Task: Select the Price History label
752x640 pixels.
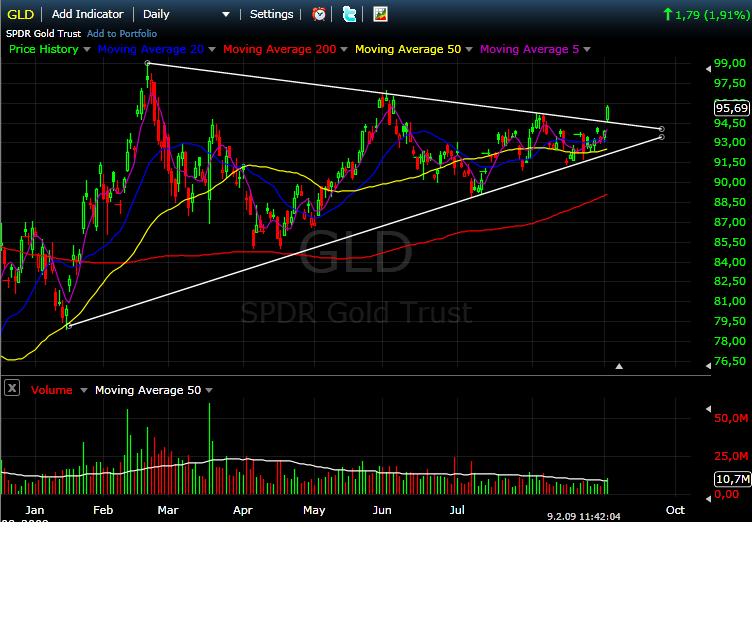Action: click(x=44, y=49)
